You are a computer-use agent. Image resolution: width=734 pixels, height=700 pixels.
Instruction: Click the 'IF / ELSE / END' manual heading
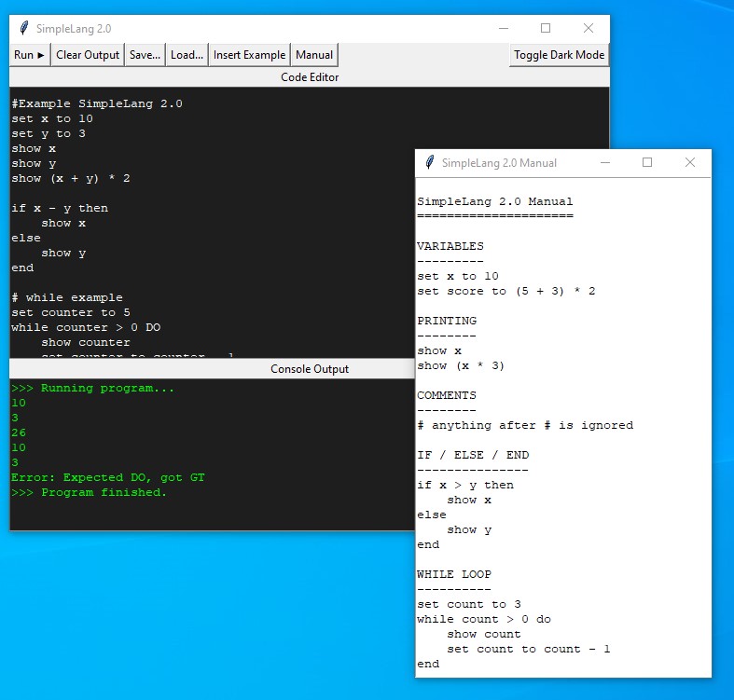[x=473, y=455]
